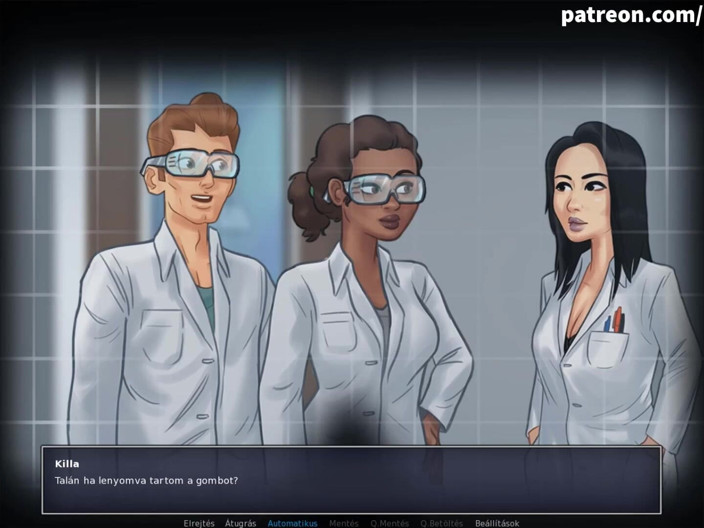The height and width of the screenshot is (528, 704).
Task: Click the male scientist's chest pocket
Action: 162,337
